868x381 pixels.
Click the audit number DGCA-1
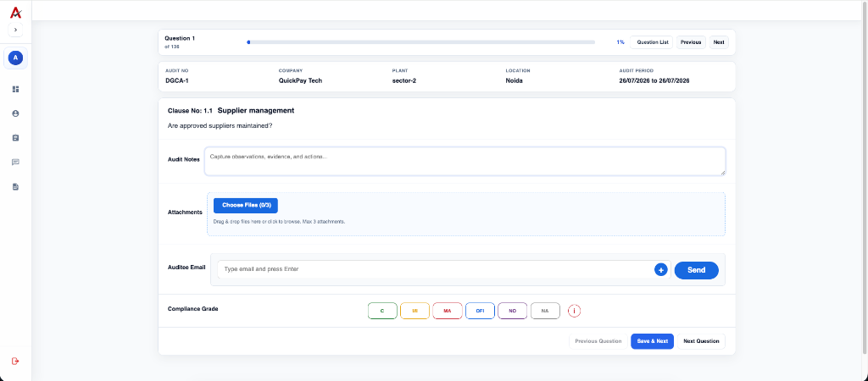pyautogui.click(x=177, y=80)
